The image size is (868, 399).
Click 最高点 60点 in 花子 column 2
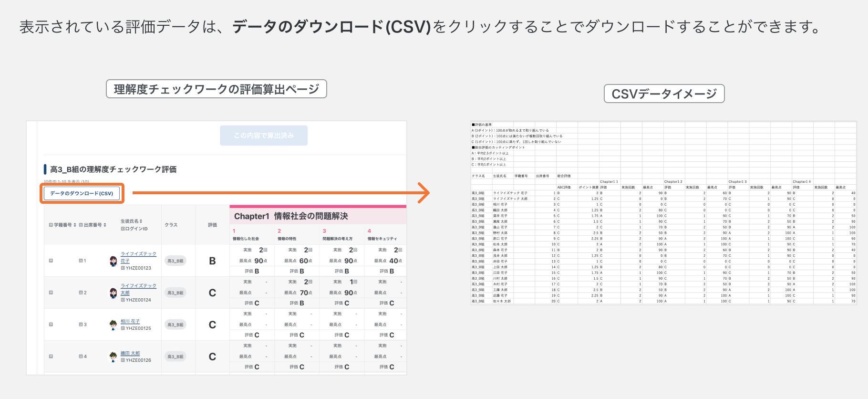[x=298, y=261]
